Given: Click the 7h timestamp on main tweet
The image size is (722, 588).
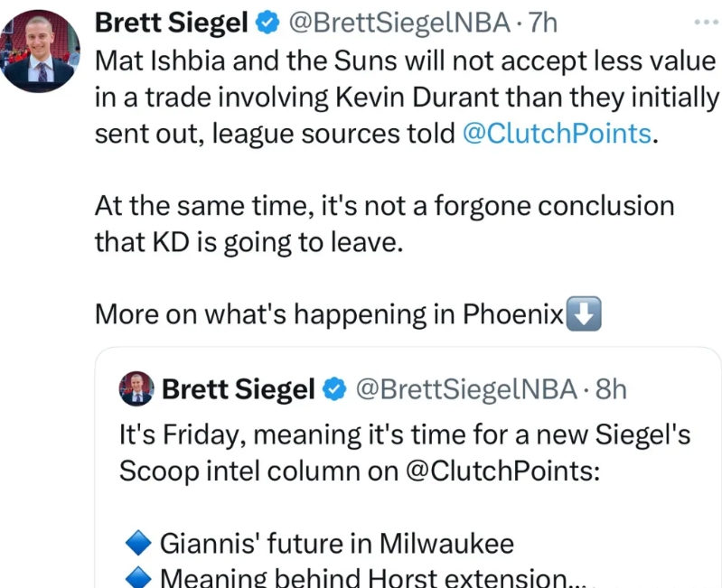Looking at the screenshot, I should 542,23.
